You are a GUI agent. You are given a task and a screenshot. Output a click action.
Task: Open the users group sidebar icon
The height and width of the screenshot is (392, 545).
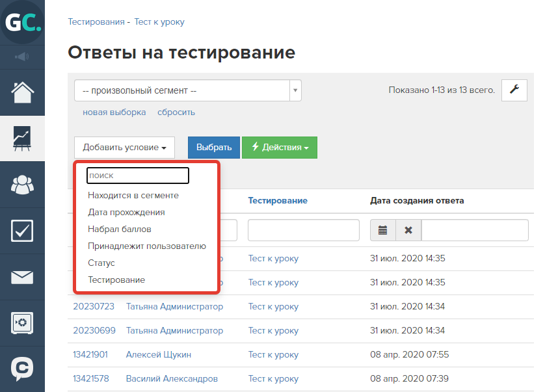click(22, 185)
